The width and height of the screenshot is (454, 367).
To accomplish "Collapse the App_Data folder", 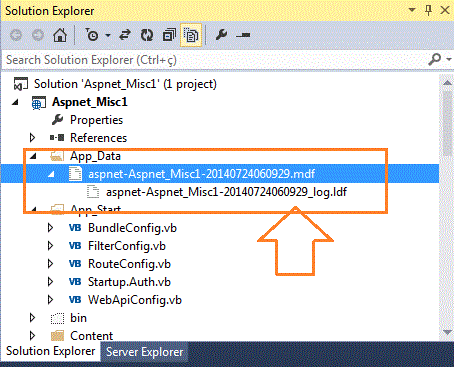I will 33,156.
